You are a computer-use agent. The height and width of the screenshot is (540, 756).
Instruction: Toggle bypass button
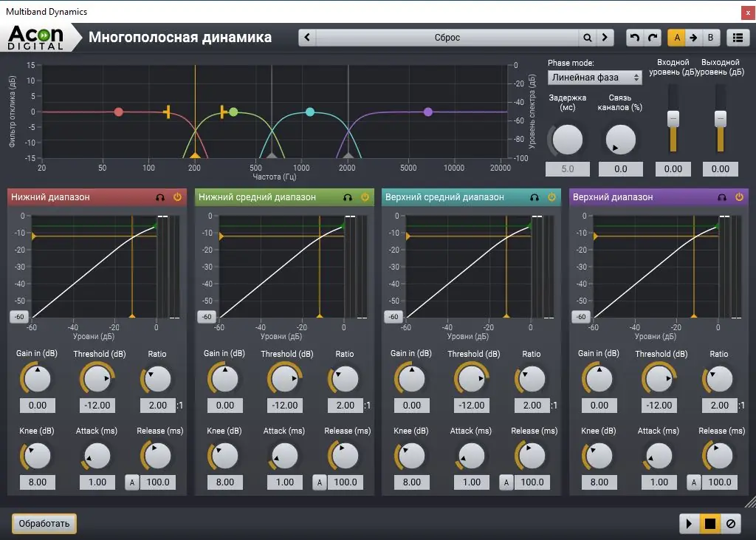730,524
